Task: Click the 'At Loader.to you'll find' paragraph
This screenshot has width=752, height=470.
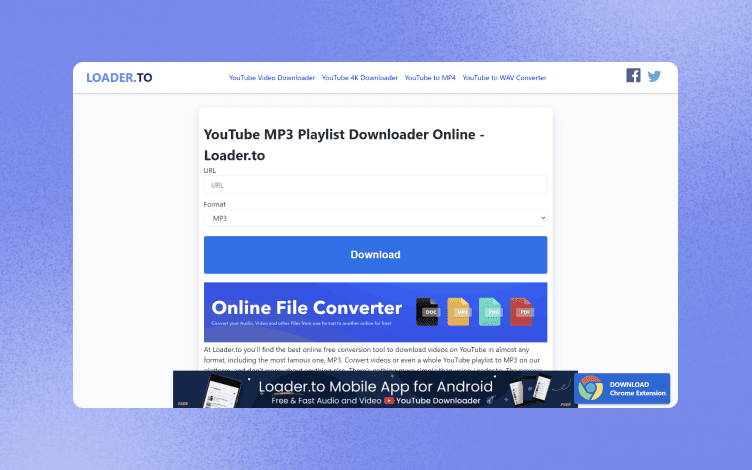Action: (x=373, y=360)
